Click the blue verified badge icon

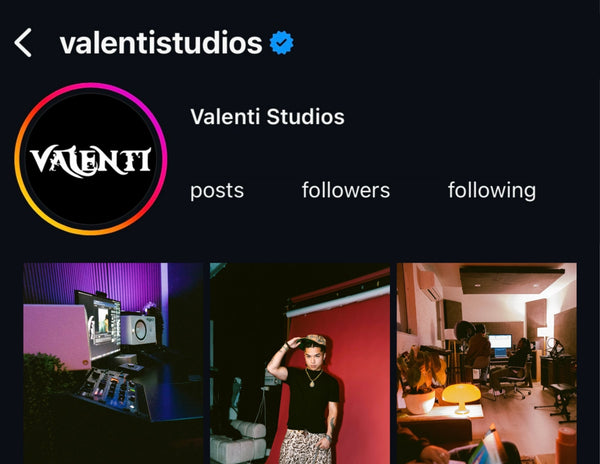click(281, 42)
